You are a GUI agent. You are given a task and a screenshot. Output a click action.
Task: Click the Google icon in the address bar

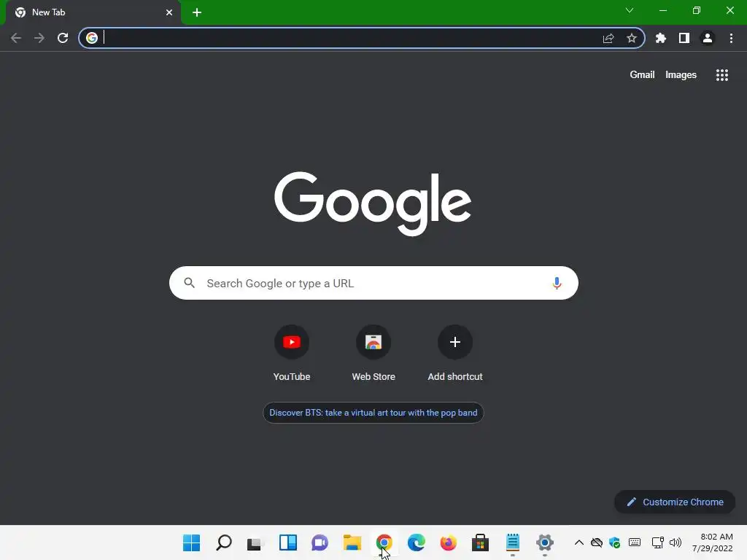tap(92, 38)
